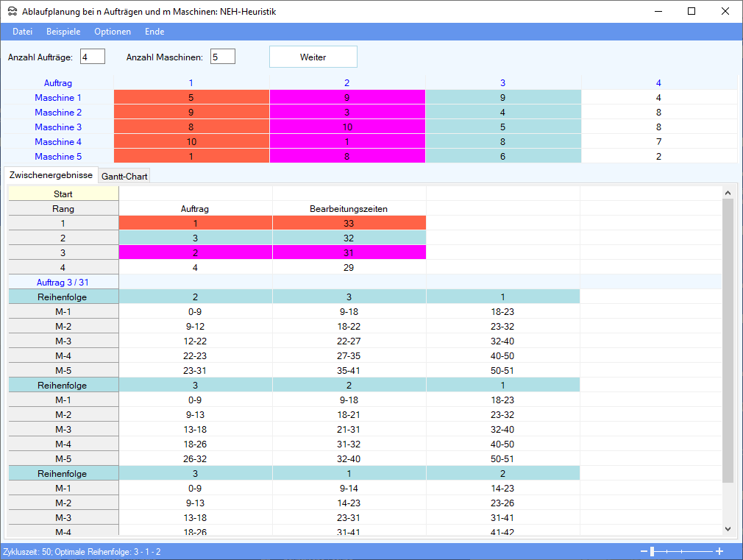
Task: Open the Optionen menu
Action: tap(113, 32)
